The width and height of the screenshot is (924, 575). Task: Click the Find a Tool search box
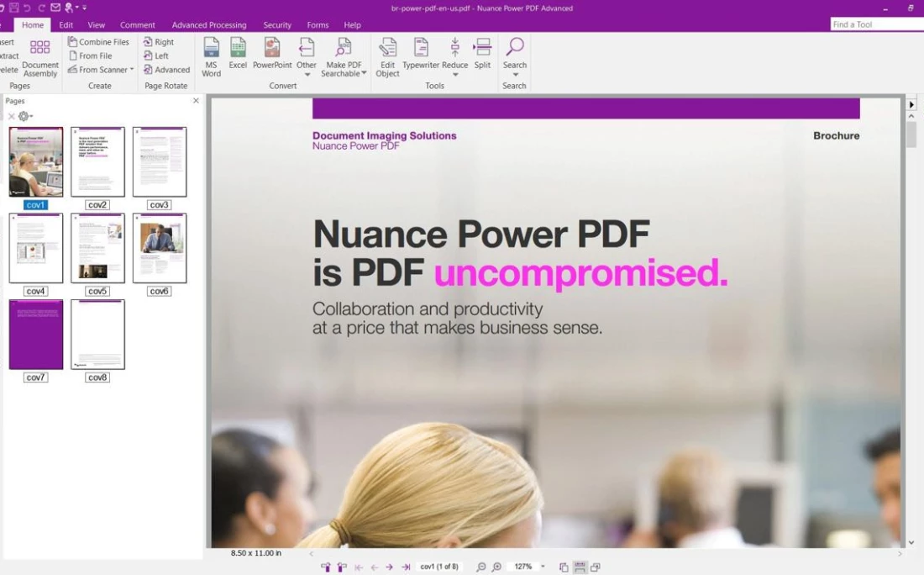874,24
